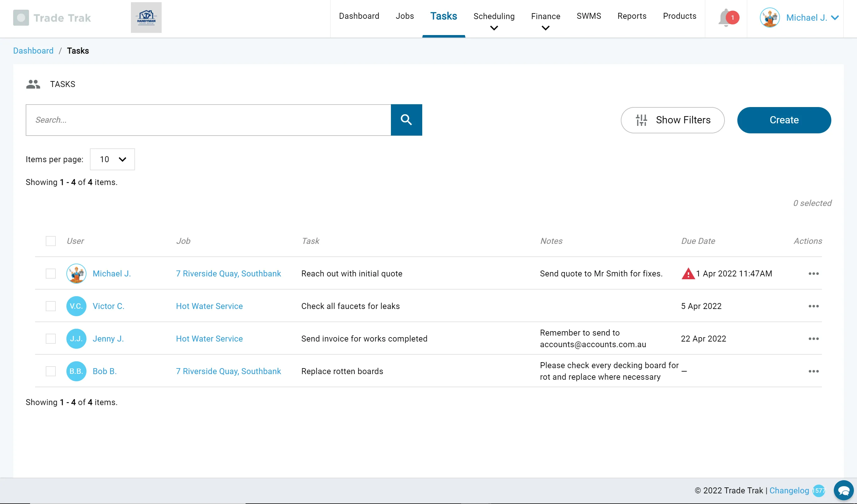
Task: Open actions menu for Victor C.'s task
Action: coord(813,306)
